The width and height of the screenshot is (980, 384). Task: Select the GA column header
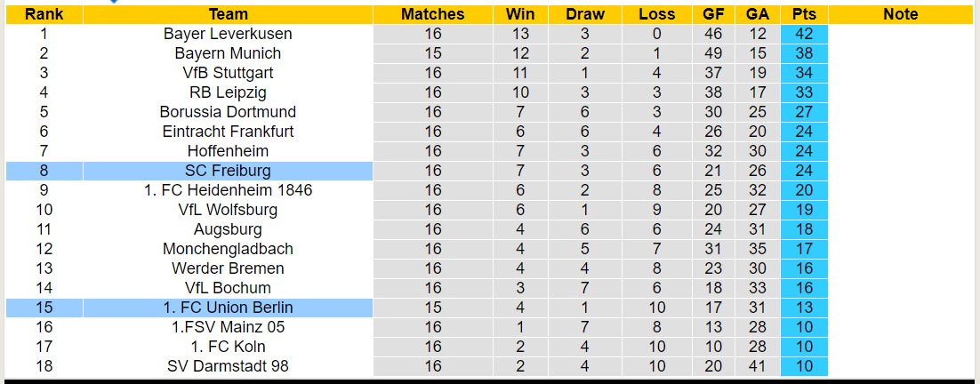click(758, 14)
